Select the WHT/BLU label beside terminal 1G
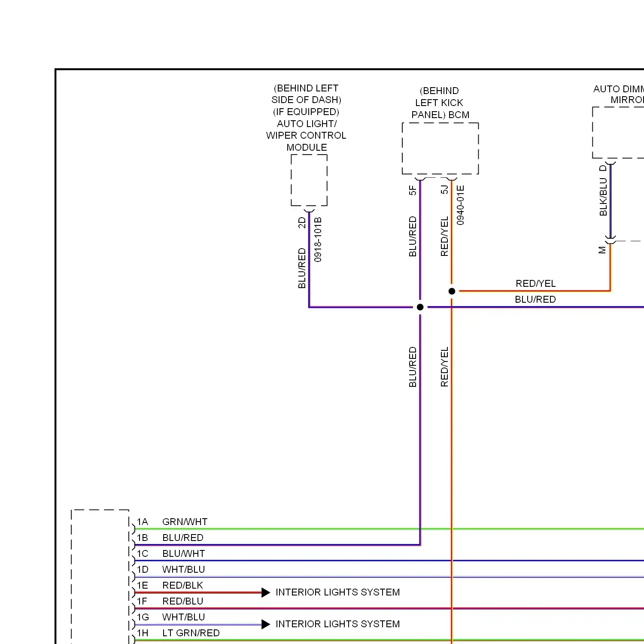This screenshot has height=644, width=644. pyautogui.click(x=184, y=617)
